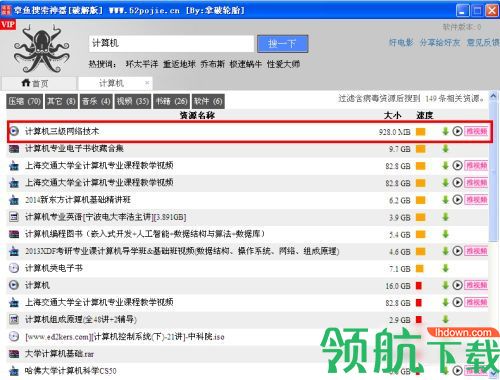Download the 16.0 GB 计算机 resource
500x380 pixels.
pyautogui.click(x=445, y=285)
